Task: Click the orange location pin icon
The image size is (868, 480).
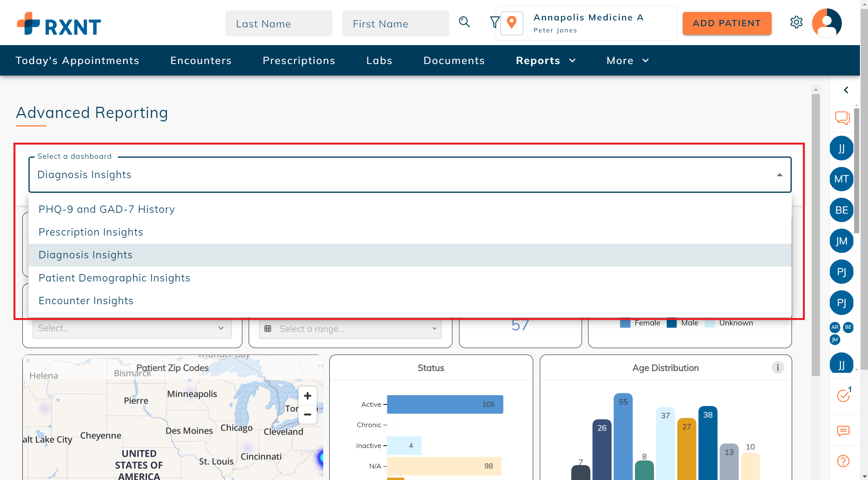Action: pos(512,23)
